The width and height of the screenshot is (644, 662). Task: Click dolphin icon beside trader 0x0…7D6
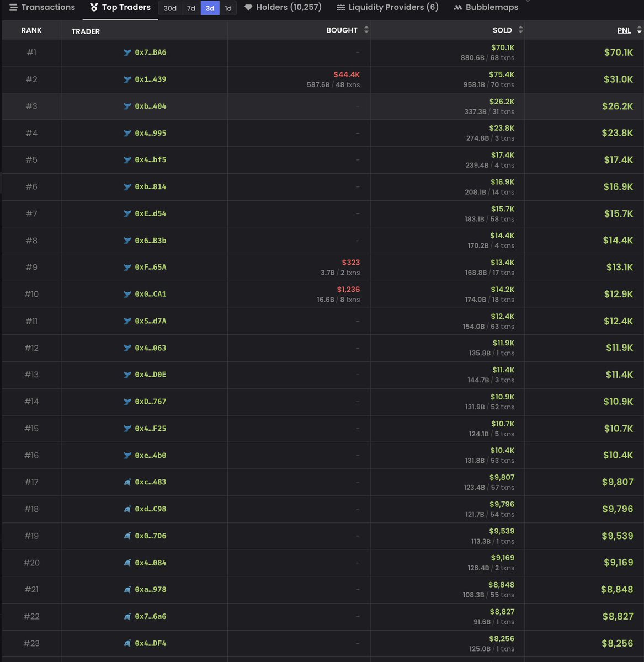[127, 536]
